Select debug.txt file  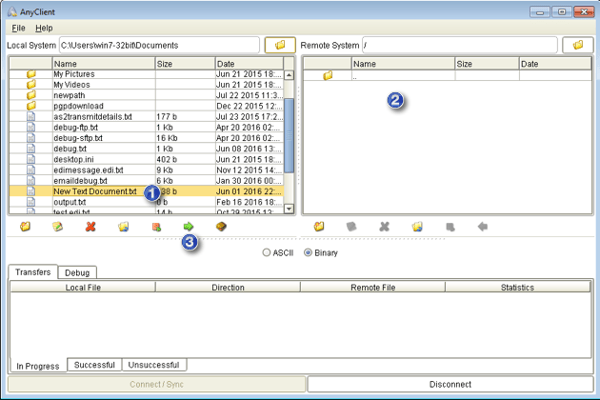point(70,149)
